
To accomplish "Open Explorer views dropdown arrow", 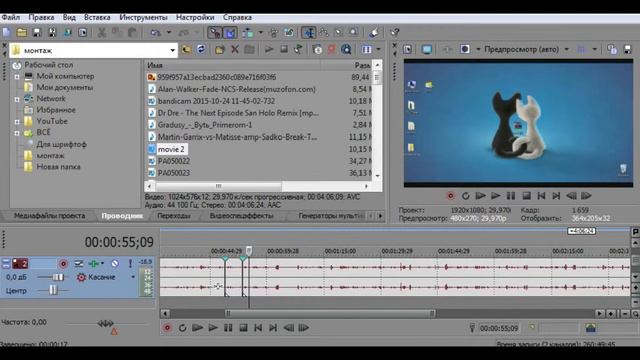I will click(x=378, y=50).
